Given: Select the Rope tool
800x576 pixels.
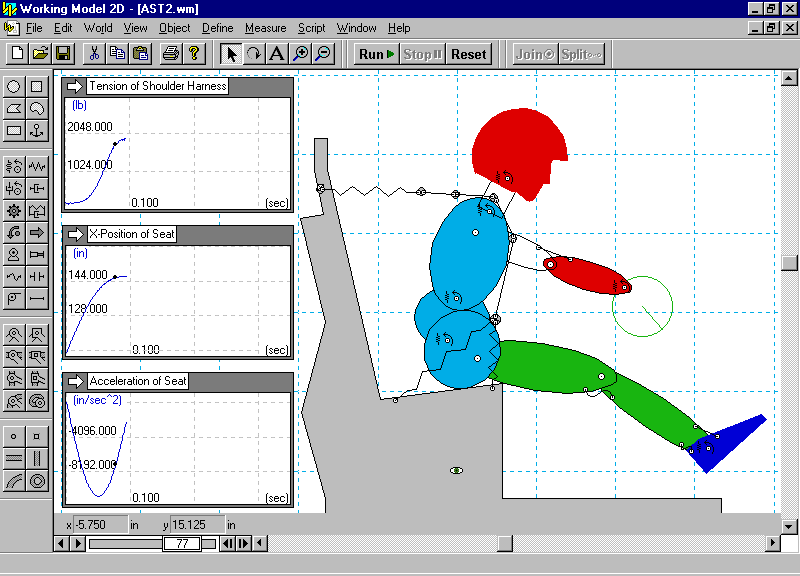Looking at the screenshot, I should coord(14,277).
